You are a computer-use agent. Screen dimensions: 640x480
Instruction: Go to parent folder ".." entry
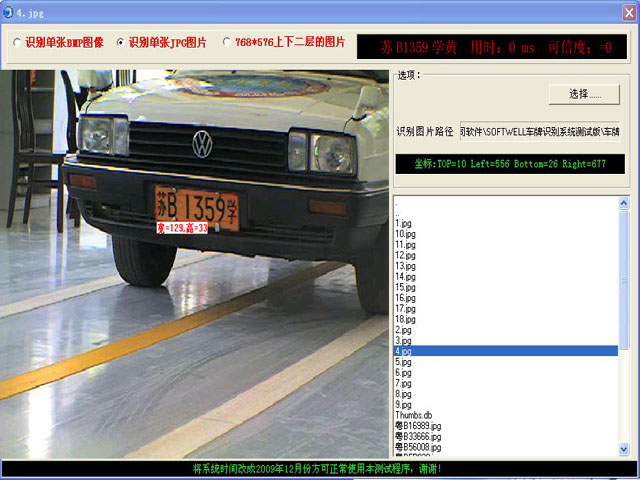tap(398, 212)
